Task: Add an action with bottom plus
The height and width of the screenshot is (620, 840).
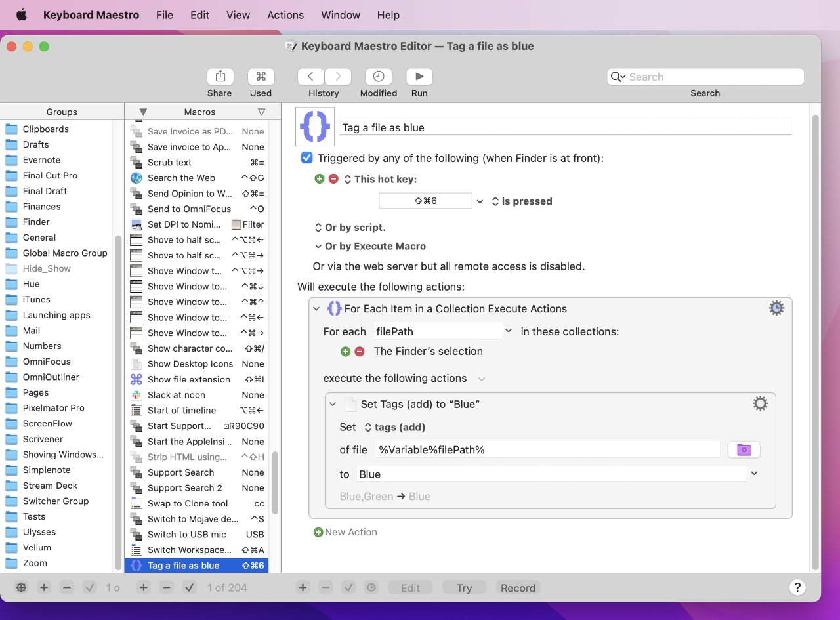Action: [x=303, y=588]
